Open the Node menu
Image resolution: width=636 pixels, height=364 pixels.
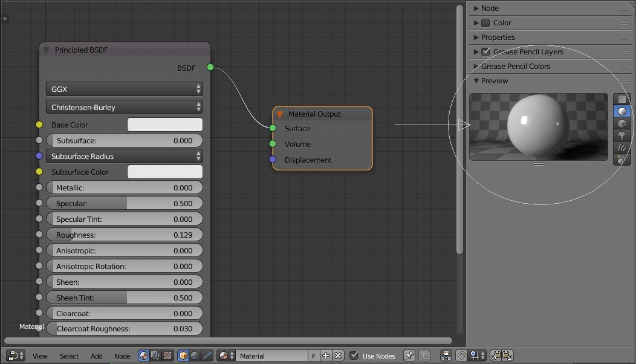click(122, 356)
